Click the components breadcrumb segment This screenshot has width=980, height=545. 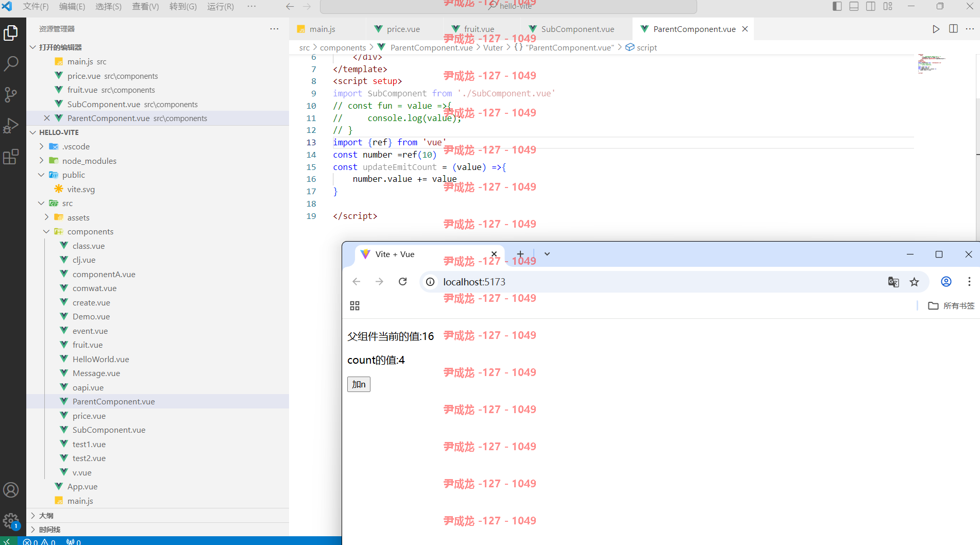click(343, 47)
